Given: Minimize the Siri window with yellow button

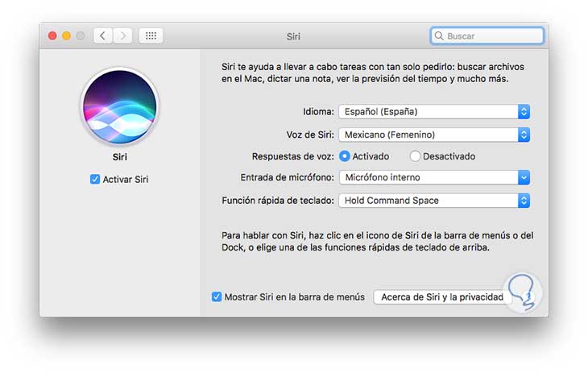Looking at the screenshot, I should pos(66,35).
